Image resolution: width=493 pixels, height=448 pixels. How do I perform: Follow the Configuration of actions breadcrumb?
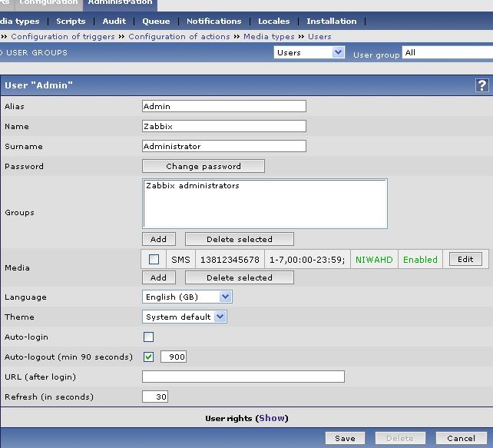pyautogui.click(x=179, y=36)
